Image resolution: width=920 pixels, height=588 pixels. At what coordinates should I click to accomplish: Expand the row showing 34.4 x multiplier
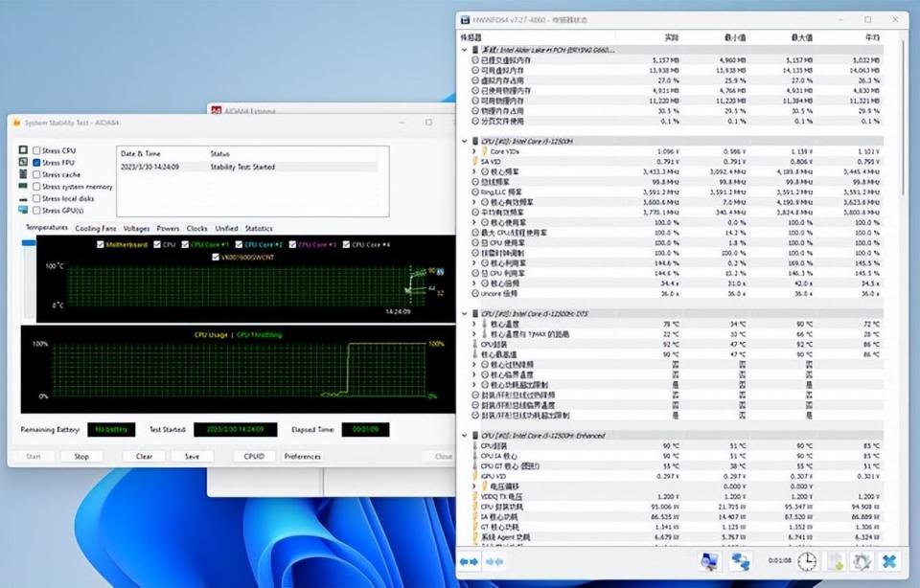(x=474, y=283)
